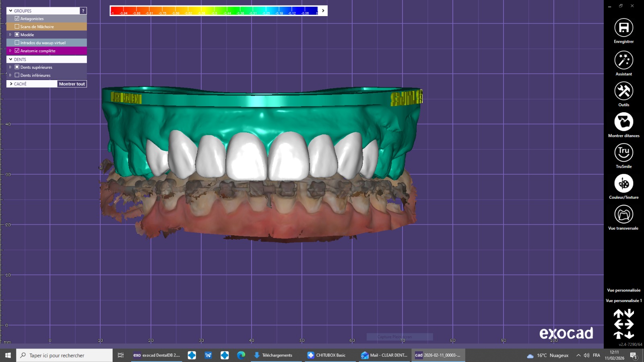This screenshot has height=362, width=644.
Task: Enable the Dents inférieures checkbox
Action: (17, 75)
